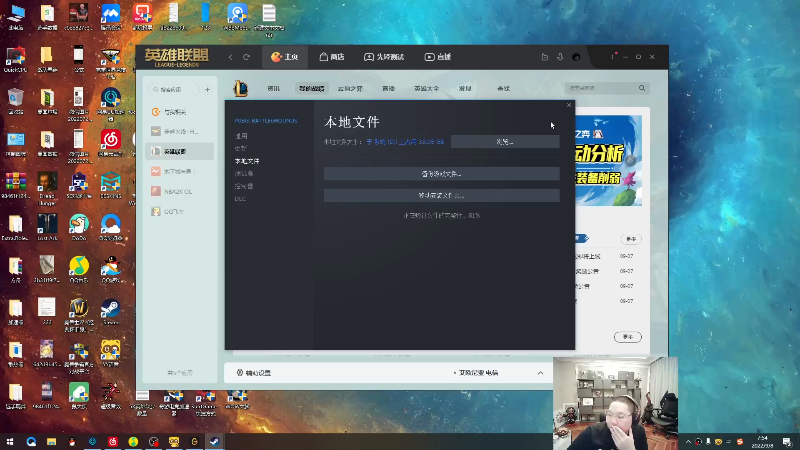
Task: Click the folder-shaped icon left of the download icon in header
Action: (545, 57)
